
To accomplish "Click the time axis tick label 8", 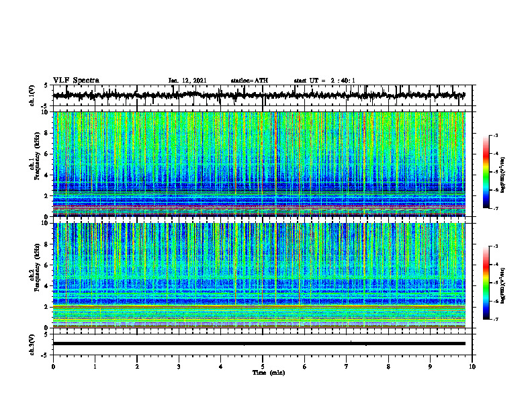I will [388, 367].
